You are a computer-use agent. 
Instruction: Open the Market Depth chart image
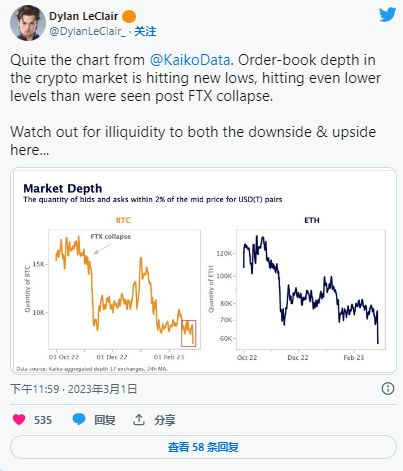[x=203, y=271]
